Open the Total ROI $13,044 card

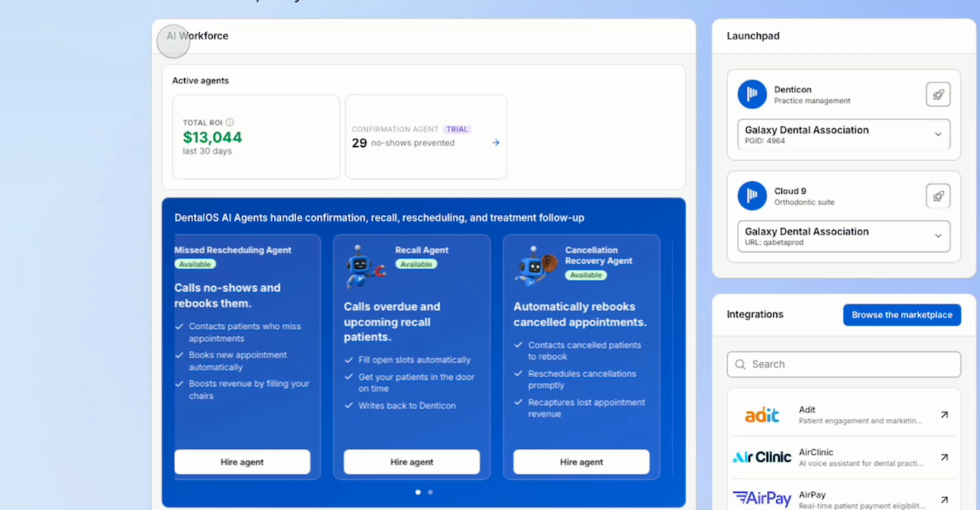point(255,137)
